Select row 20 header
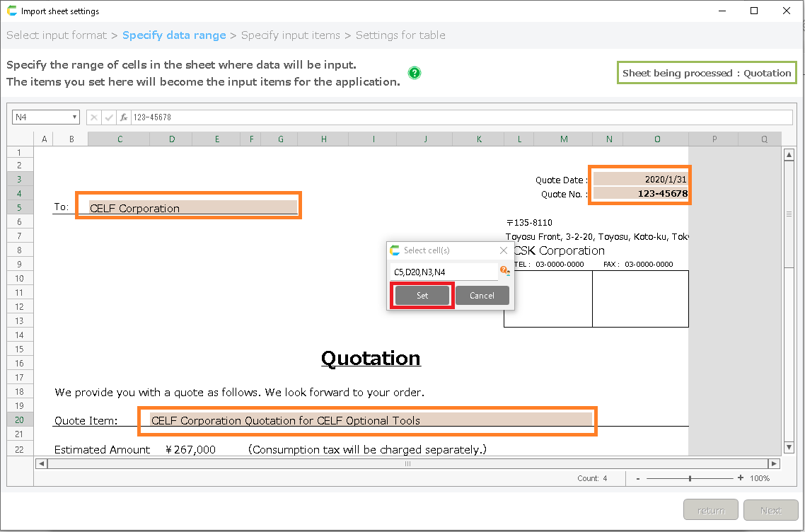805x532 pixels. click(20, 420)
